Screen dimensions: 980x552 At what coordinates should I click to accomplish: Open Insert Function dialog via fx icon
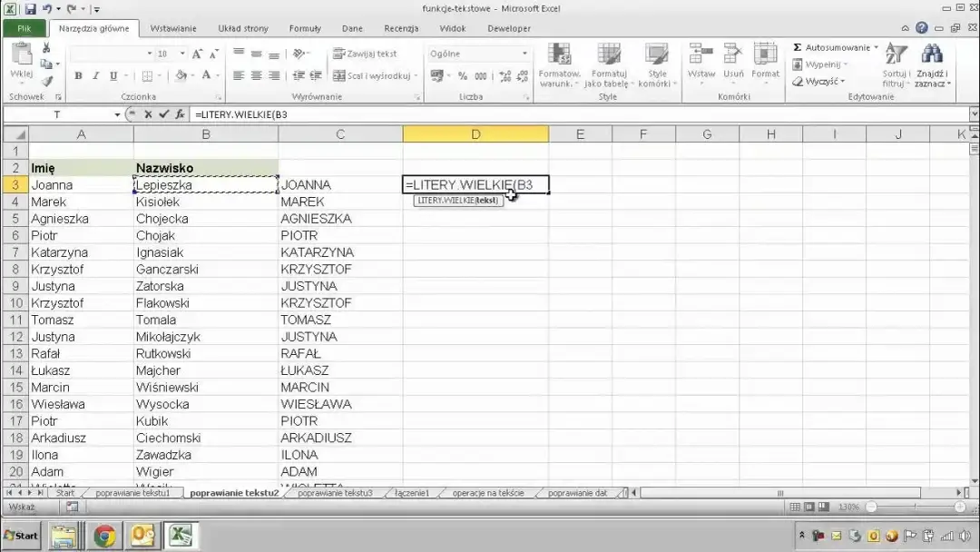[x=180, y=114]
